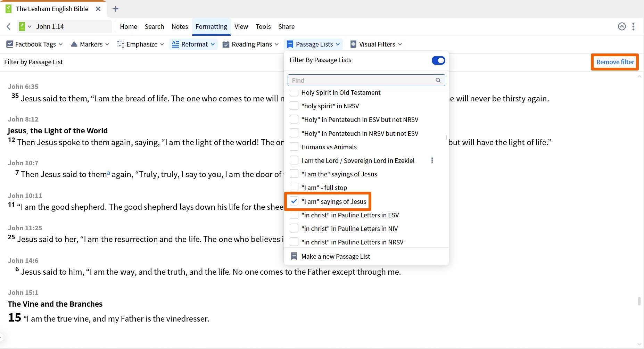The width and height of the screenshot is (644, 349).
Task: Click Make a new Passage List
Action: coord(336,256)
